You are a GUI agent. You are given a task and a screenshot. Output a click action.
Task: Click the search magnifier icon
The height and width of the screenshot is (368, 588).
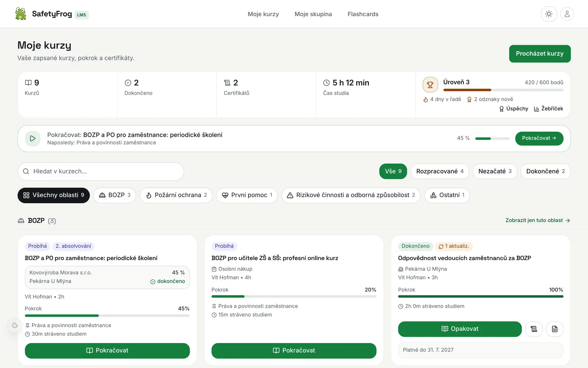[26, 171]
